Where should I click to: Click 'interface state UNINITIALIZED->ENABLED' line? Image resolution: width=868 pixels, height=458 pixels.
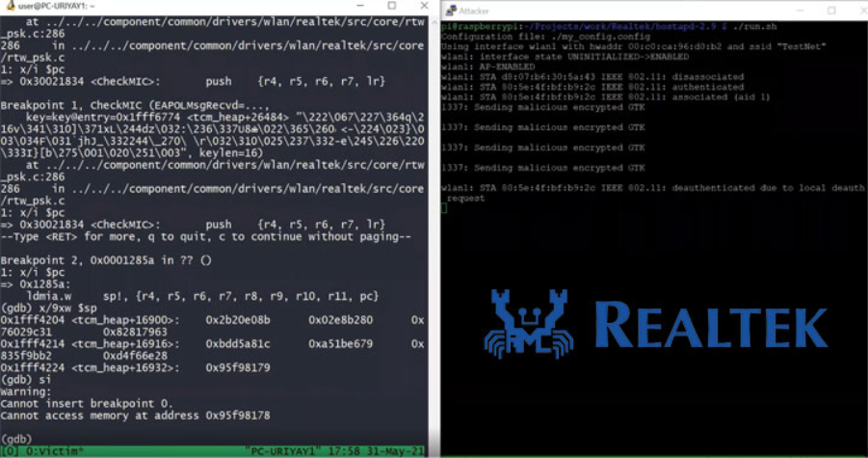coord(566,57)
